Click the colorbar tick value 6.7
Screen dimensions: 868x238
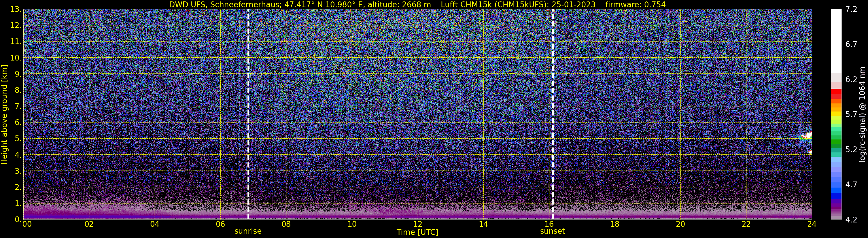coord(851,44)
